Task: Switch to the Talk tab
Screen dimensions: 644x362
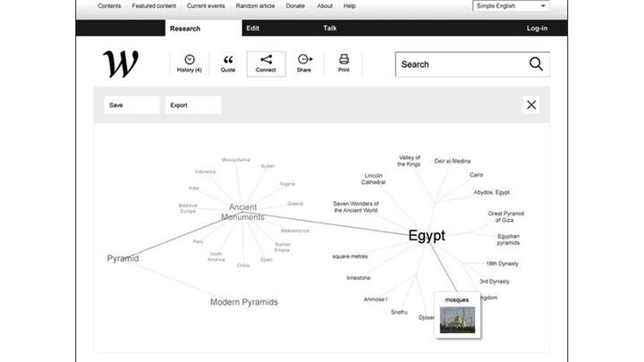Action: [x=331, y=29]
